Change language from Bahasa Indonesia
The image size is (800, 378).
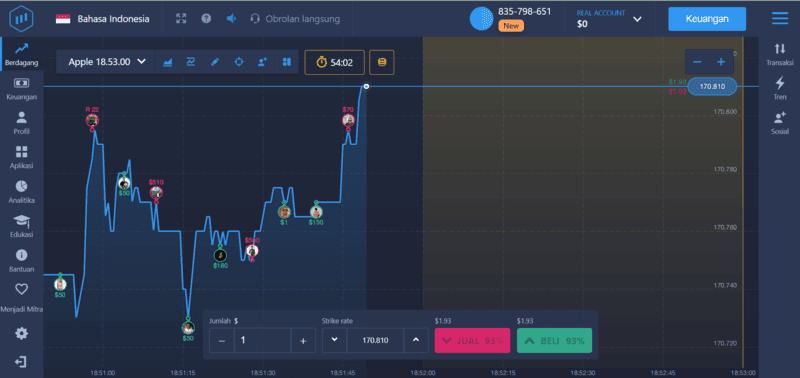(x=103, y=19)
